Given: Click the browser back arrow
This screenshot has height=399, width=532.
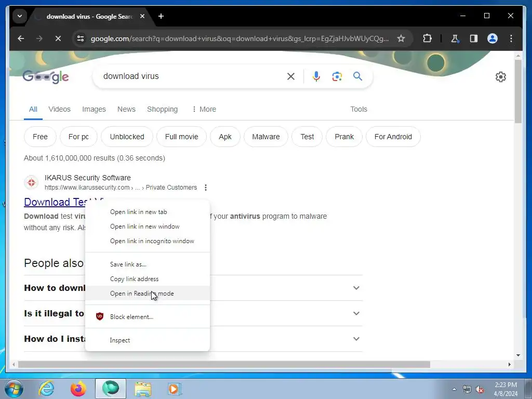Looking at the screenshot, I should [21, 38].
